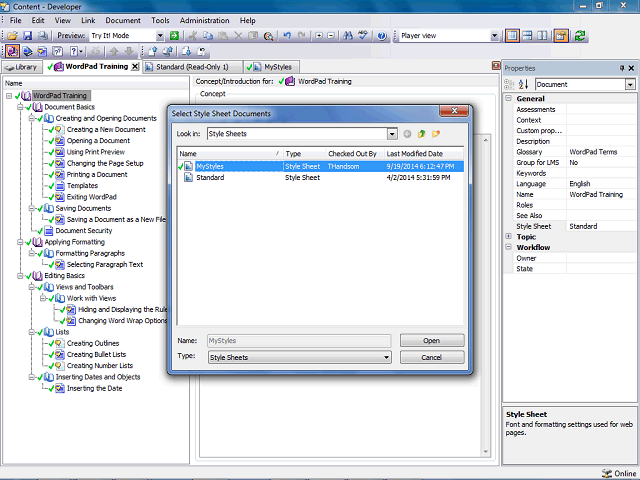Click the Find binoculars icon

click(x=348, y=36)
